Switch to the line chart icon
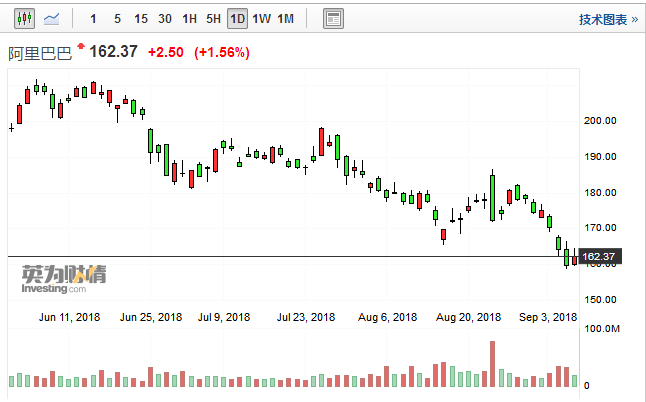This screenshot has height=402, width=646. pyautogui.click(x=51, y=19)
